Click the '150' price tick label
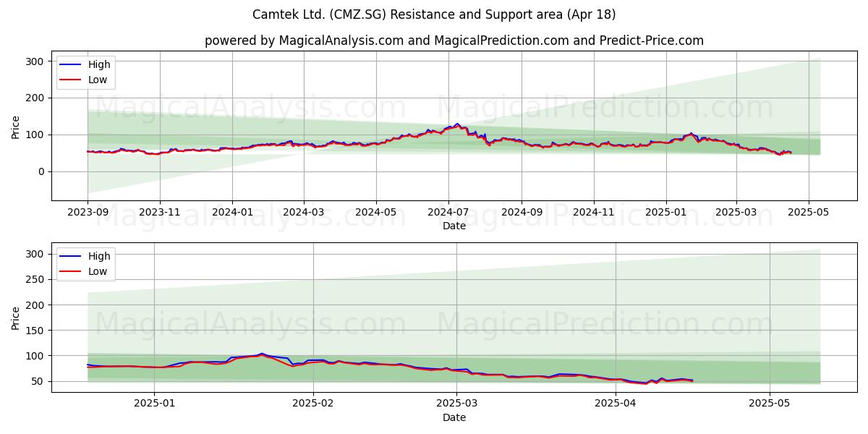Screen dimensions: 868x434 point(36,331)
